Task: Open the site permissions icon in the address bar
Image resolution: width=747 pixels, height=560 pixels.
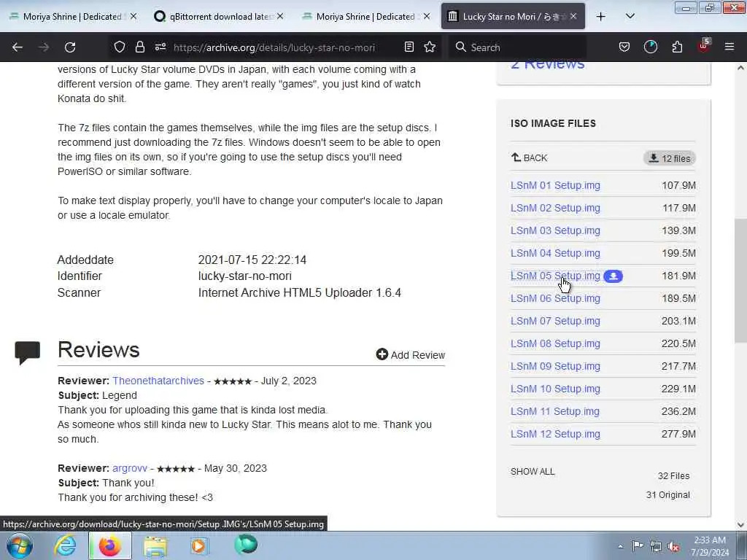Action: 160,47
